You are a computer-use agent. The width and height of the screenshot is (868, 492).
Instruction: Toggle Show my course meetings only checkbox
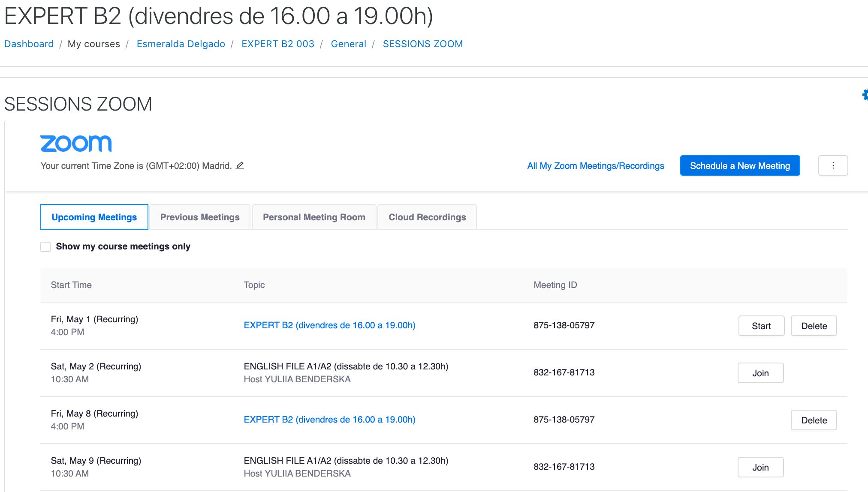[x=45, y=246]
